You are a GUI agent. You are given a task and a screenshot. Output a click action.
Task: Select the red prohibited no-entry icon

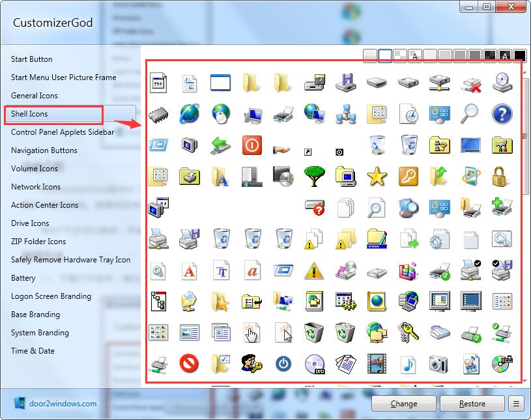(x=189, y=363)
